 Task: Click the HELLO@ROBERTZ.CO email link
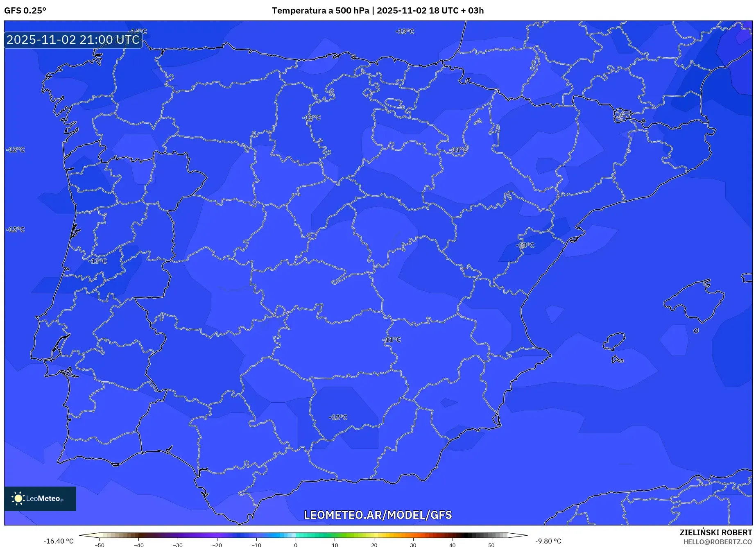(x=719, y=543)
